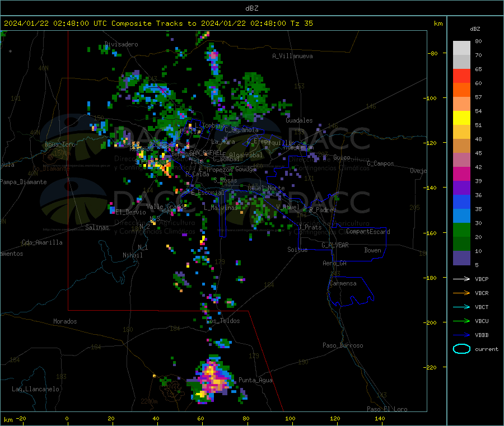This screenshot has height=426, width=504.
Task: Click the 'Guadales' map label
Action: coord(299,120)
